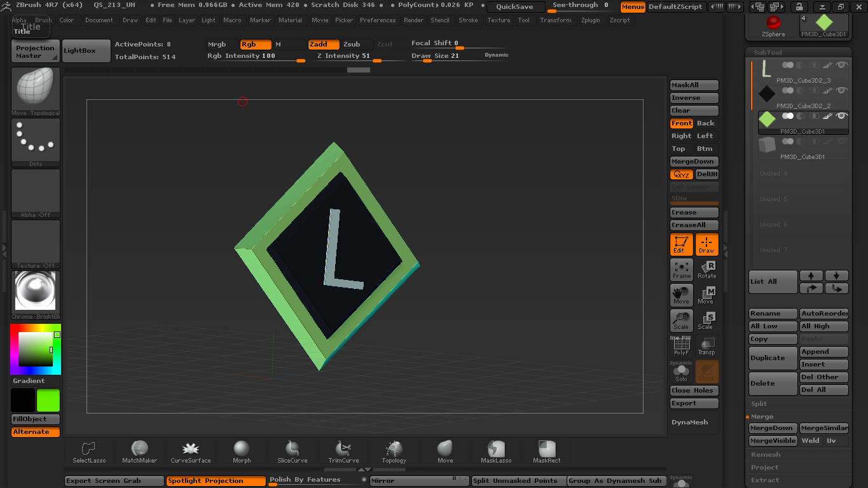Select the SliceCurve brush
Viewport: 868px width, 488px height.
tap(293, 452)
